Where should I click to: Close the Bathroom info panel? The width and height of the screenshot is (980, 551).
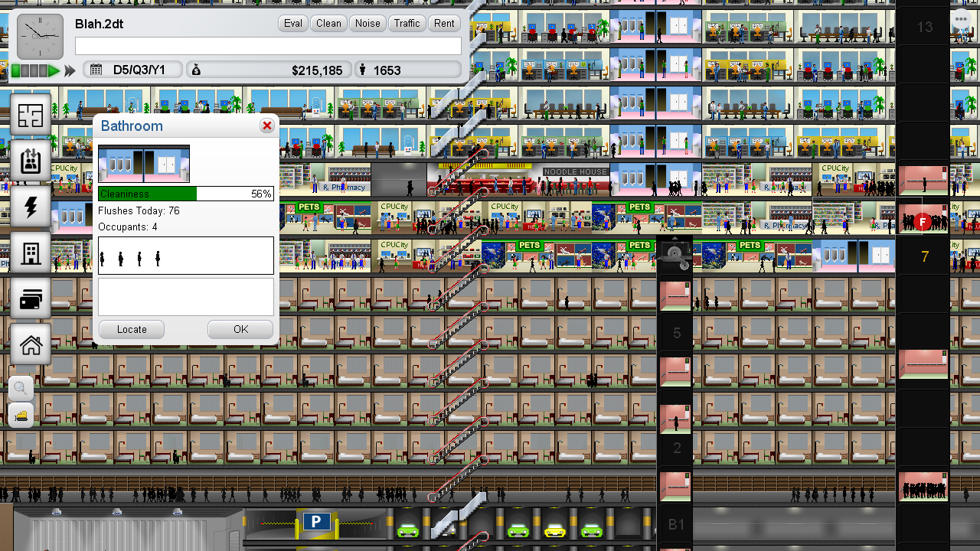266,126
